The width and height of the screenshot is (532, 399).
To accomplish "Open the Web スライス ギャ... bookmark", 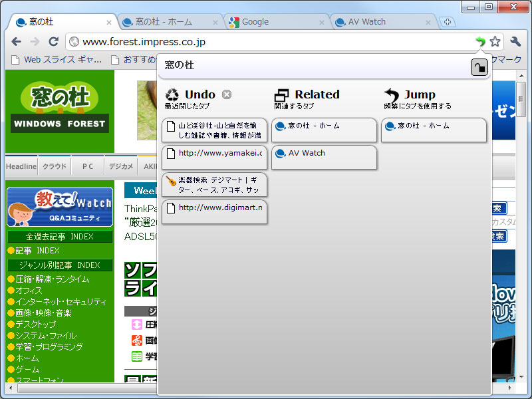I will tap(57, 60).
